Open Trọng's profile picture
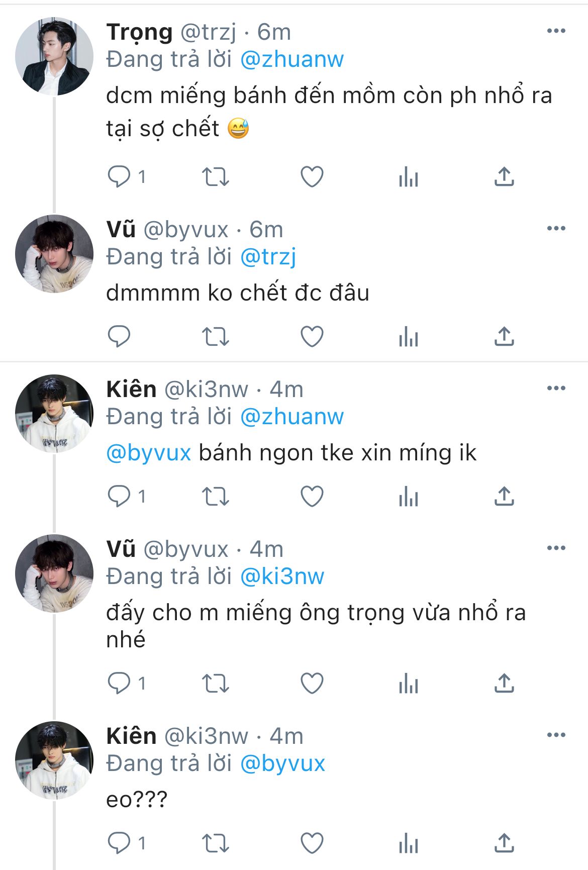The image size is (588, 870). (54, 56)
